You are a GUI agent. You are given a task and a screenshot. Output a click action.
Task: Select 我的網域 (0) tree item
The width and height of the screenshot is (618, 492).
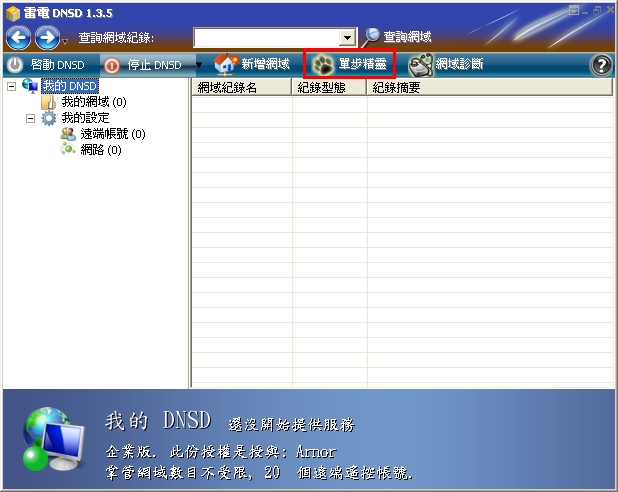(94, 102)
